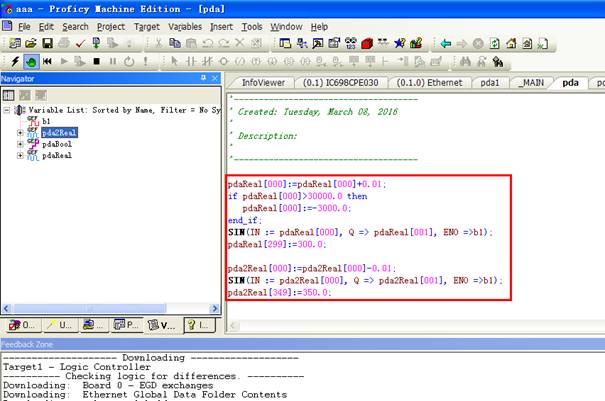
Task: Click the Home icon in toolbar
Action: (x=511, y=44)
